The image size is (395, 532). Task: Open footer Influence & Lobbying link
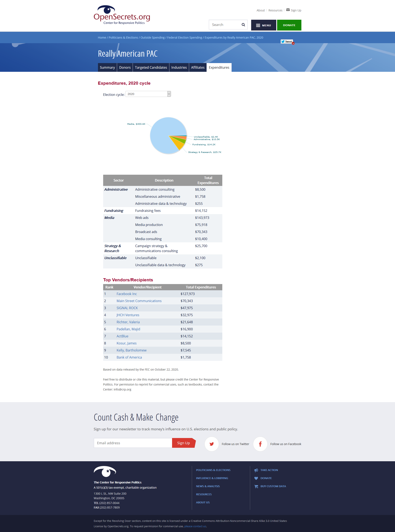point(212,478)
